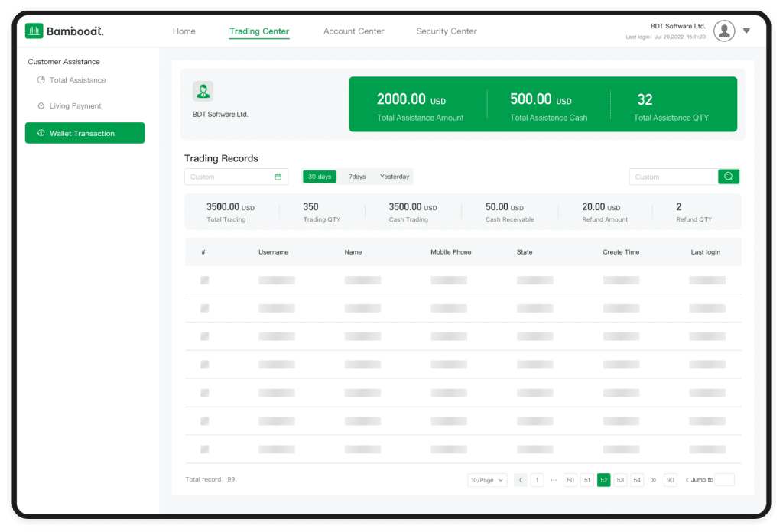Select Wallet Transaction in sidebar
The image size is (783, 532).
tap(84, 133)
